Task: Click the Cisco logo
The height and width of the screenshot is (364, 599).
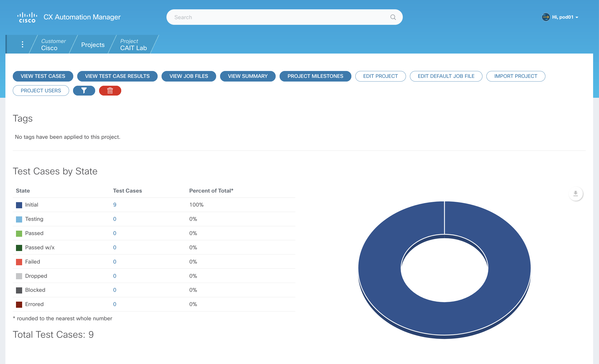Action: coord(27,17)
